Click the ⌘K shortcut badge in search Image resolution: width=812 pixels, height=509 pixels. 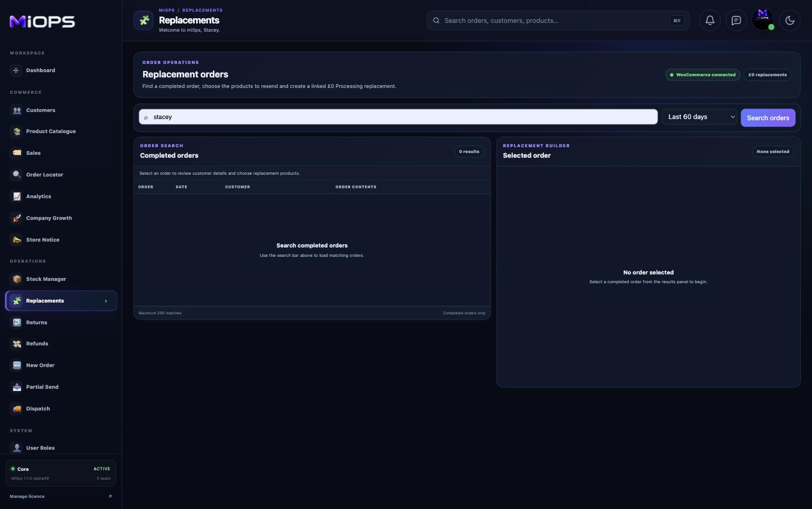point(677,21)
